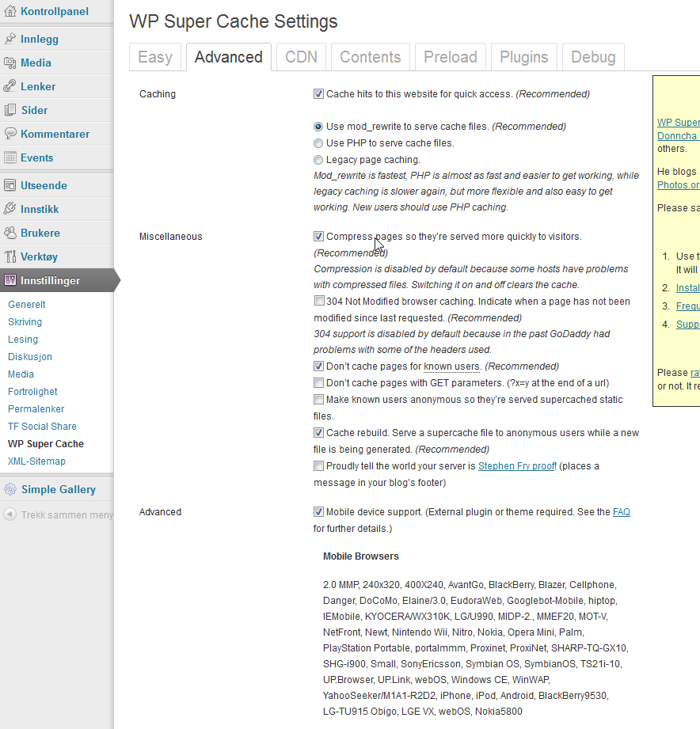The image size is (700, 729).
Task: Toggle Compress pages checkbox
Action: 318,236
